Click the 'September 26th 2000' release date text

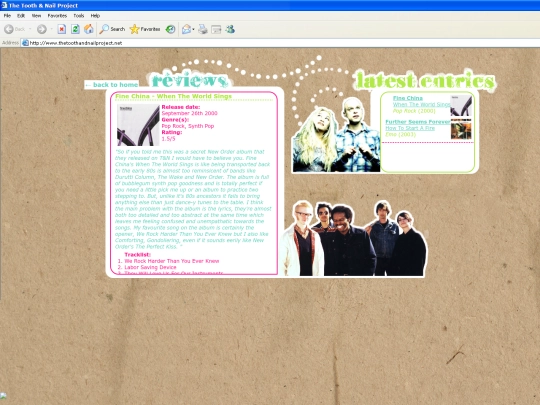click(x=189, y=113)
